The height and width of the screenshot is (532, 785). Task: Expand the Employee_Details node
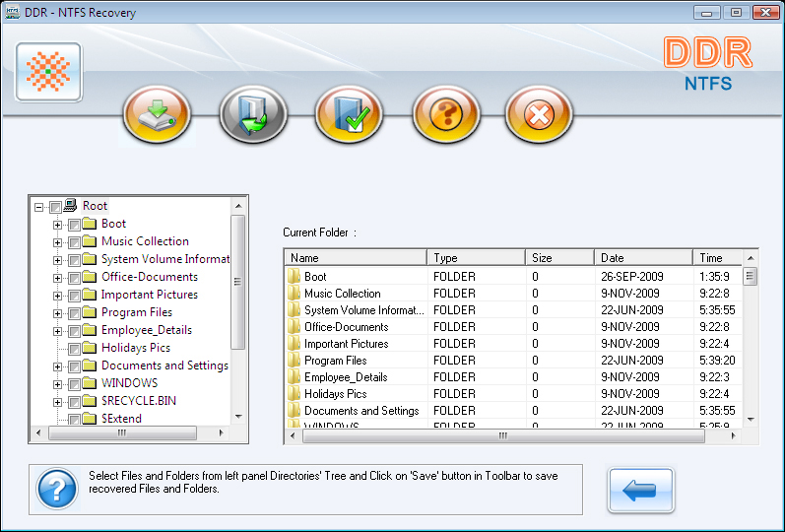click(57, 331)
